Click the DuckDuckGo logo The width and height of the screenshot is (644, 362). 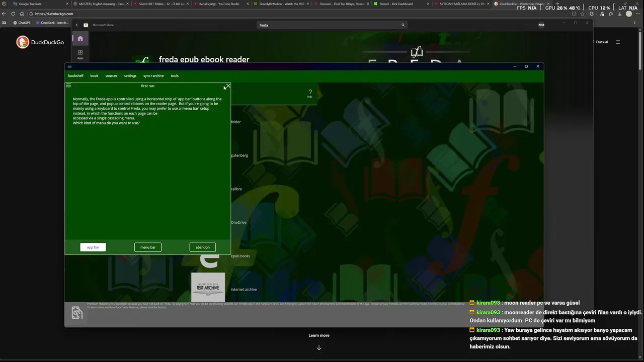tap(40, 42)
